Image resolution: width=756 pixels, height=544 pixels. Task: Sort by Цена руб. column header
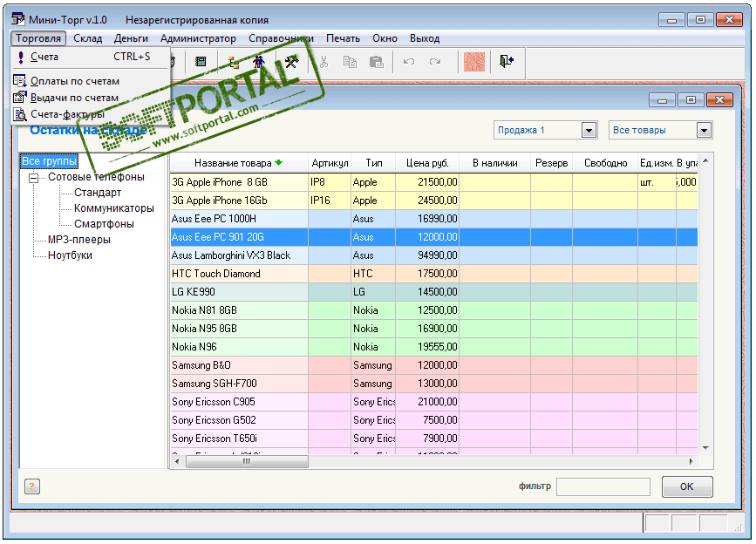tap(427, 163)
